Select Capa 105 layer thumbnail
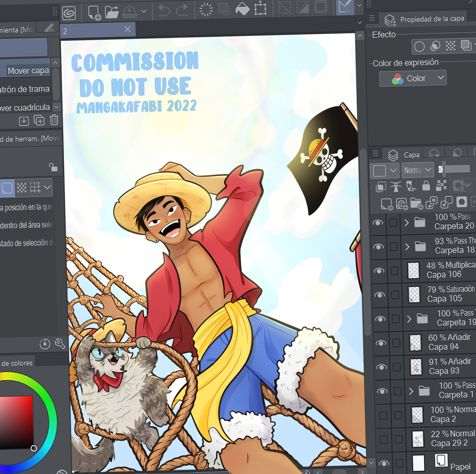This screenshot has height=474, width=476. [x=414, y=294]
